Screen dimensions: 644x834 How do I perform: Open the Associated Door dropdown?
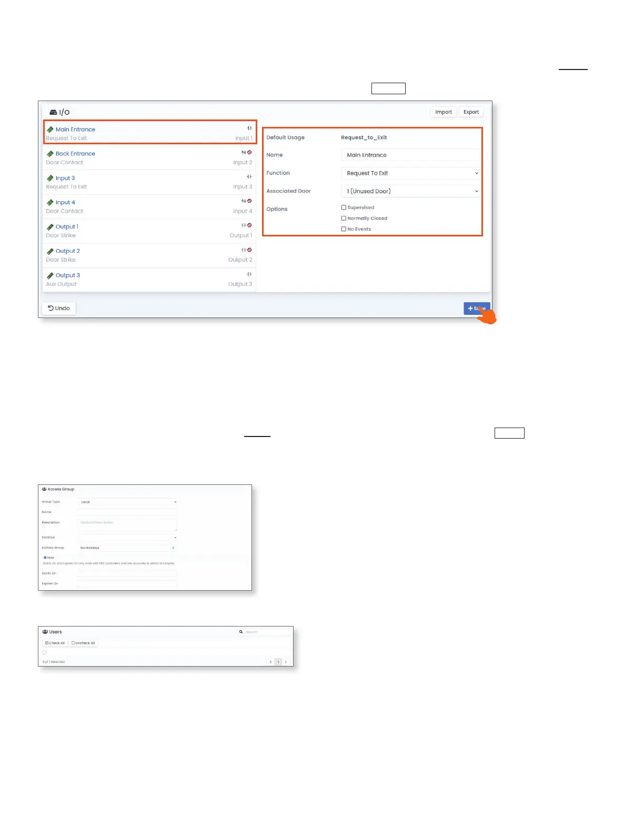[410, 191]
